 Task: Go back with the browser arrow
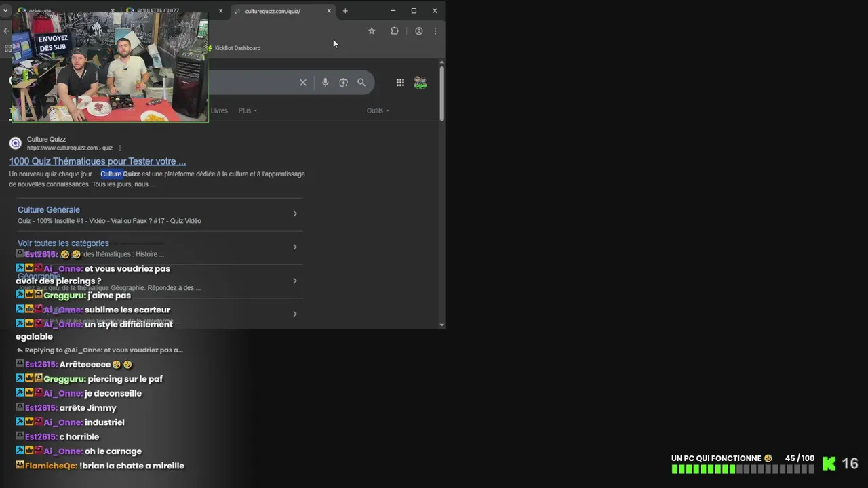(x=6, y=30)
